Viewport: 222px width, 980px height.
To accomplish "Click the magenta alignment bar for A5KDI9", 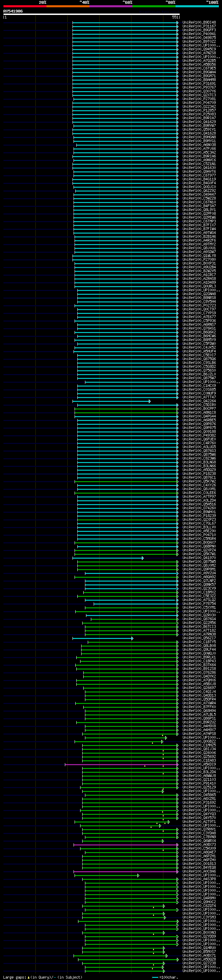I will [121, 765].
